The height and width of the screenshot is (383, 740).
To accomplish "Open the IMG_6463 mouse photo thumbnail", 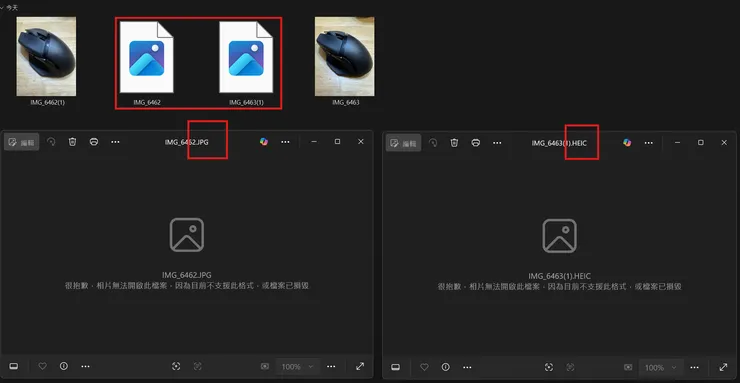I will pyautogui.click(x=345, y=57).
